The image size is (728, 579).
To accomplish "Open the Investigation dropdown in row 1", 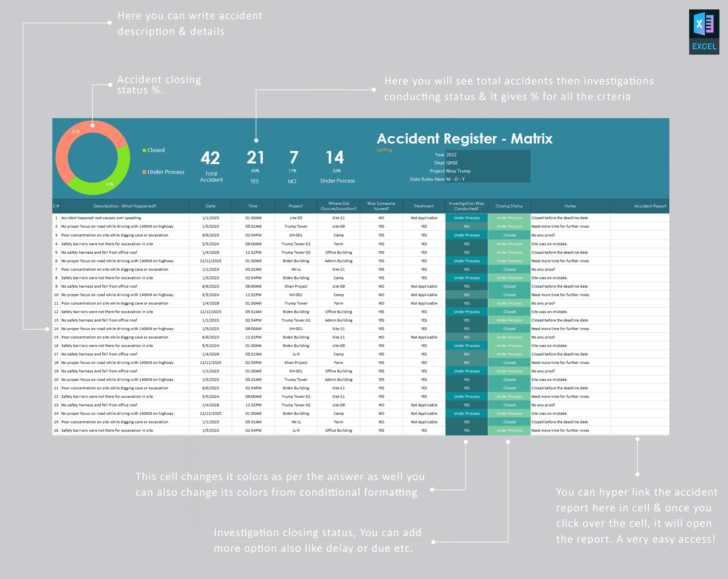I will coord(467,218).
